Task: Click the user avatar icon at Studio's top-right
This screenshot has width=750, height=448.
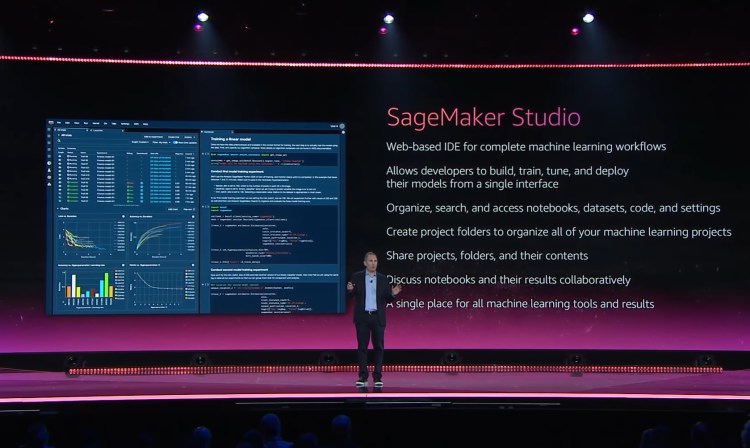Action: pyautogui.click(x=342, y=126)
